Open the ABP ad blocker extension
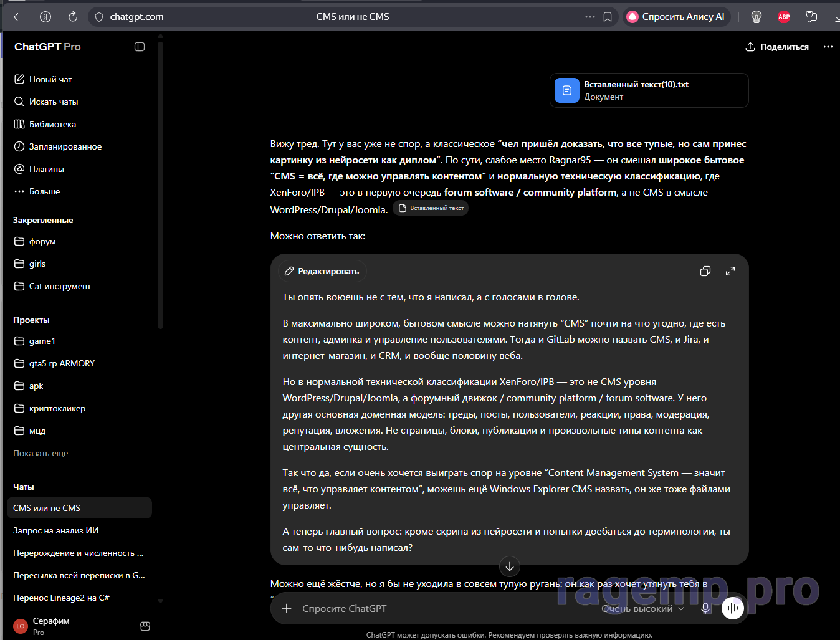 784,17
